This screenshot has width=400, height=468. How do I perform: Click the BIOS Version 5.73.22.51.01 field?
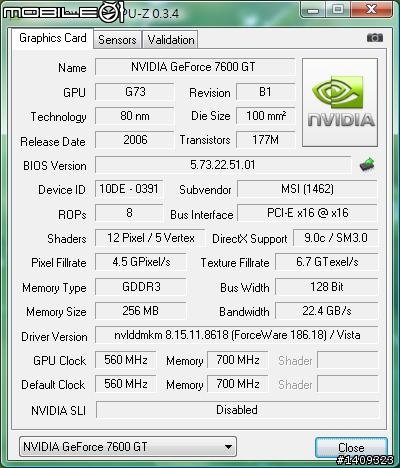(223, 165)
